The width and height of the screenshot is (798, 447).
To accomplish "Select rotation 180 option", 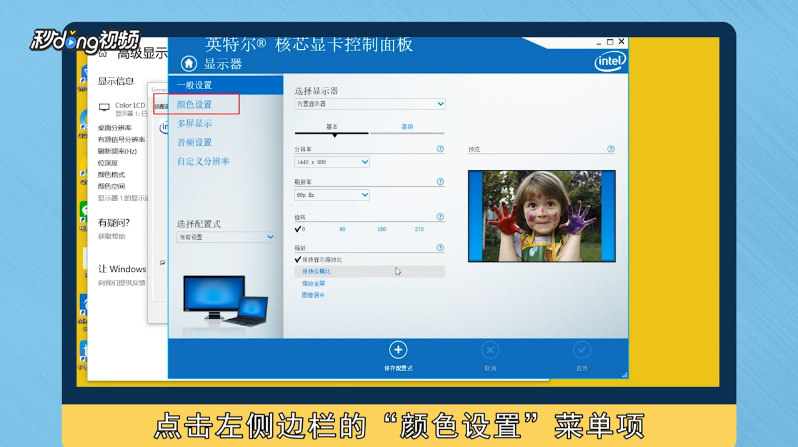I will [x=382, y=229].
